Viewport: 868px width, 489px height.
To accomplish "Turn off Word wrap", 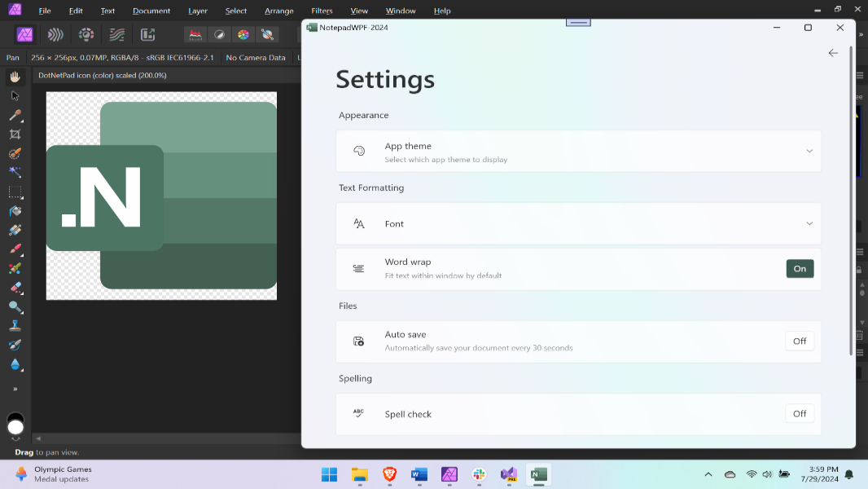I will (799, 268).
